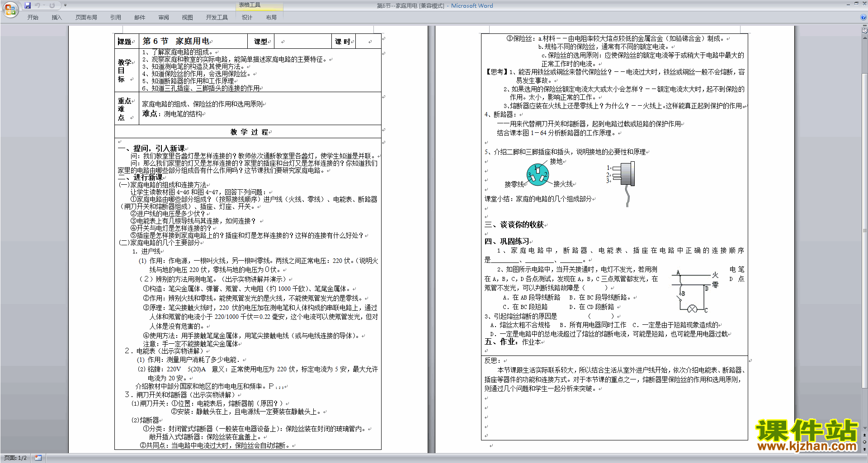Click the lesson title 第6节 家庭用电
The height and width of the screenshot is (463, 868).
tap(176, 41)
